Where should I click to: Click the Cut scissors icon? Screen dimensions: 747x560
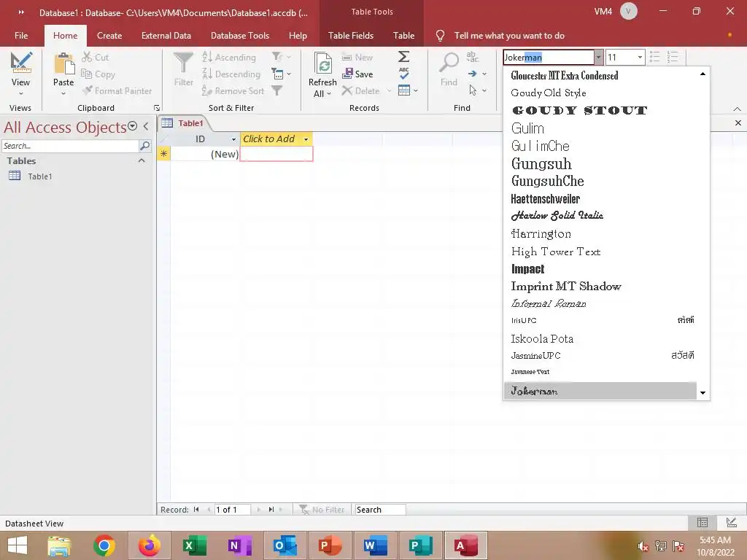[x=87, y=57]
